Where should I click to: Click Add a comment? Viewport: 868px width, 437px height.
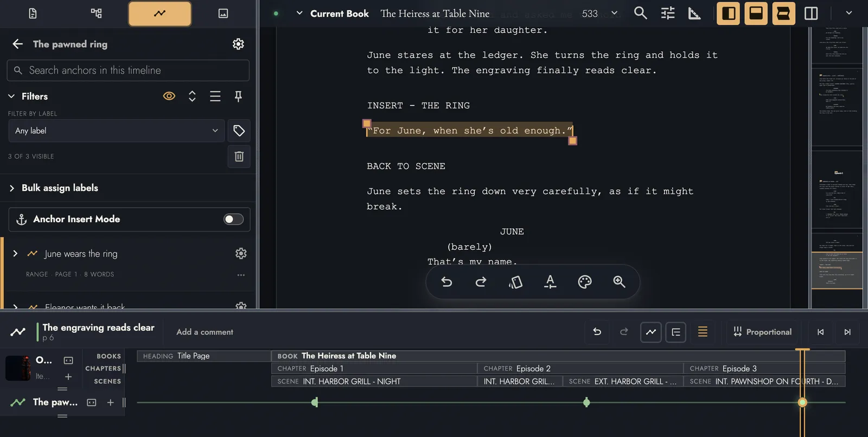click(x=205, y=332)
